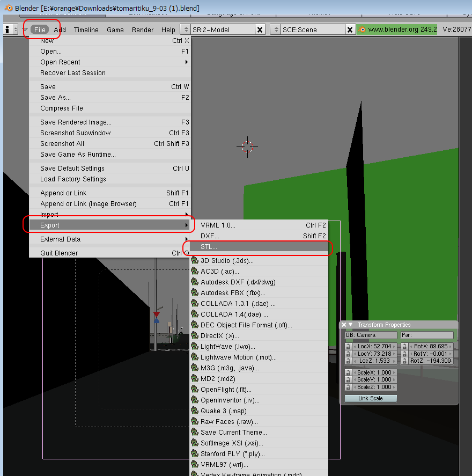Viewport: 472px width, 476px height.
Task: Click script icon beside Autodesk DXF entry
Action: (x=195, y=282)
